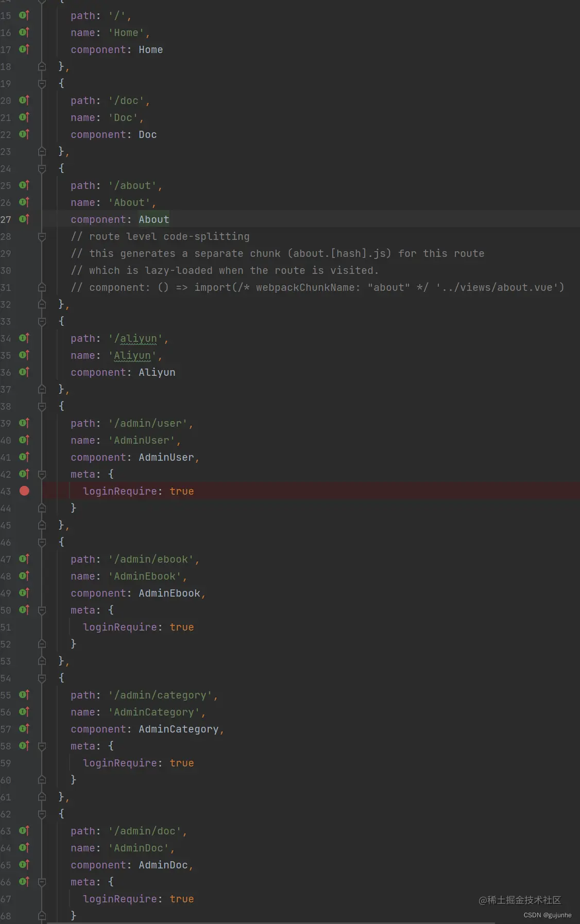The width and height of the screenshot is (580, 924).
Task: Click gutter icon on line 49
Action: coord(24,593)
